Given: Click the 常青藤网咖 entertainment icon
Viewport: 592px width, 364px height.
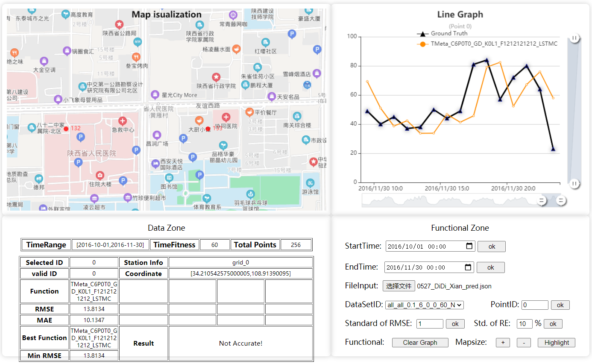Looking at the screenshot, I should click(233, 15).
